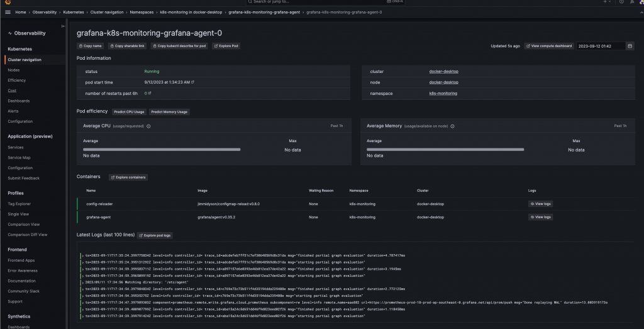Click the Running status value

152,72
